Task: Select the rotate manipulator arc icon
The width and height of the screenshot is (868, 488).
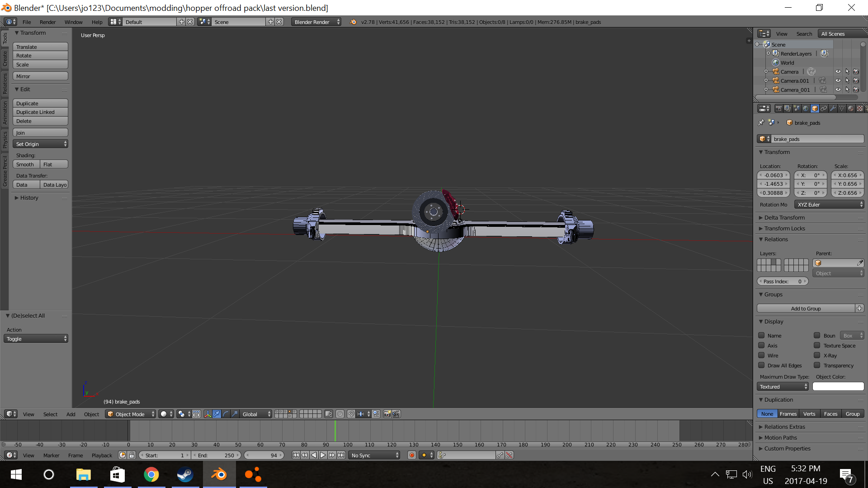Action: pyautogui.click(x=226, y=414)
